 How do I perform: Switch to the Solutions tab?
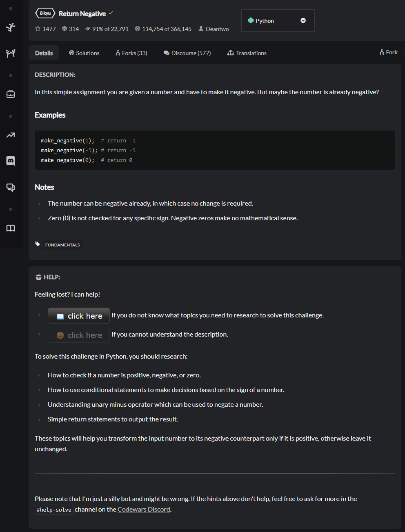[84, 53]
